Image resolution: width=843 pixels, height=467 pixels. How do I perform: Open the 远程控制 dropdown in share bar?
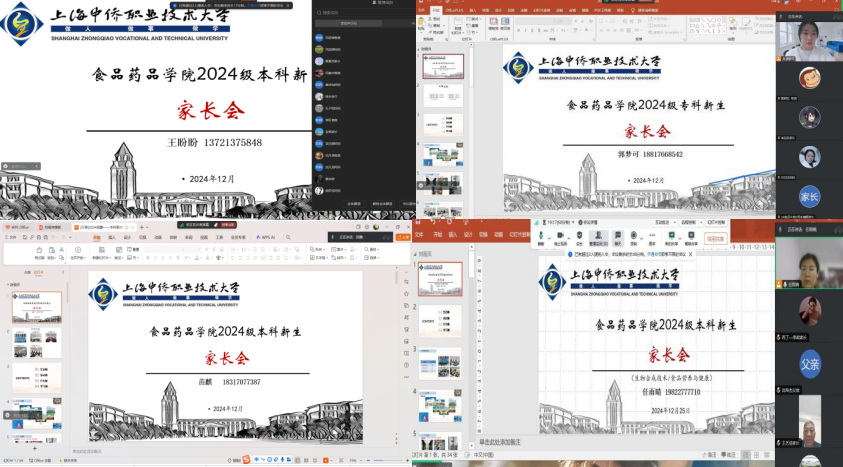pyautogui.click(x=692, y=222)
